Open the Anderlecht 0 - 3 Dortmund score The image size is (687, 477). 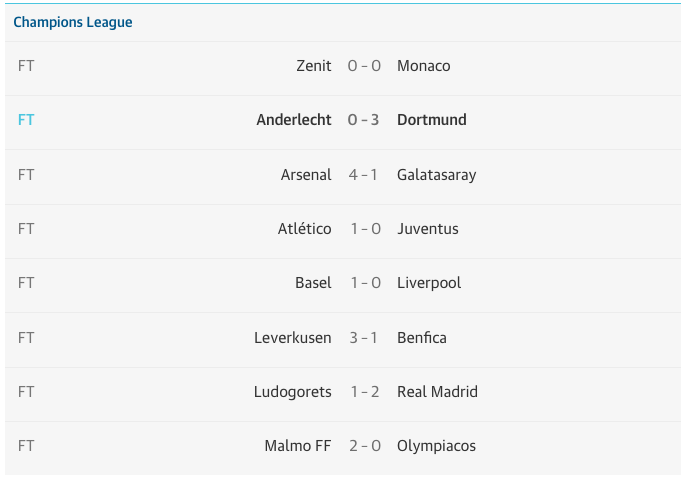coord(364,120)
